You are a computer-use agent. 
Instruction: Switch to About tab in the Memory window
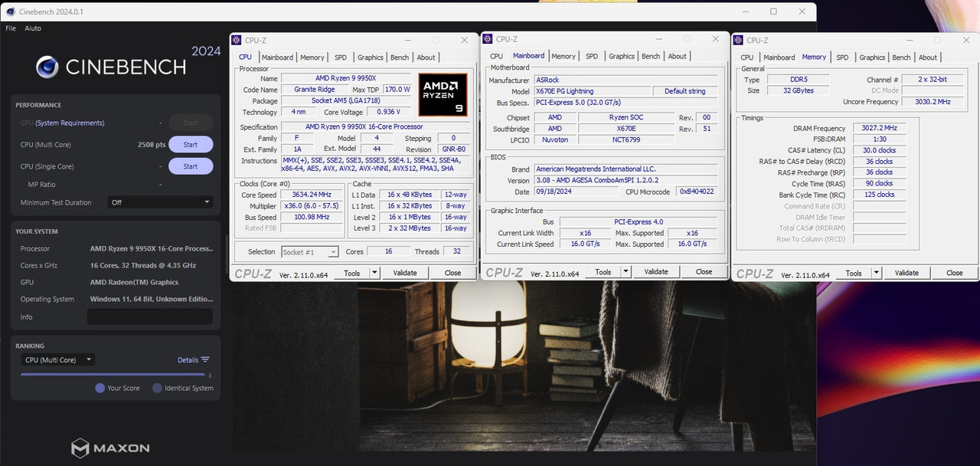pyautogui.click(x=927, y=57)
